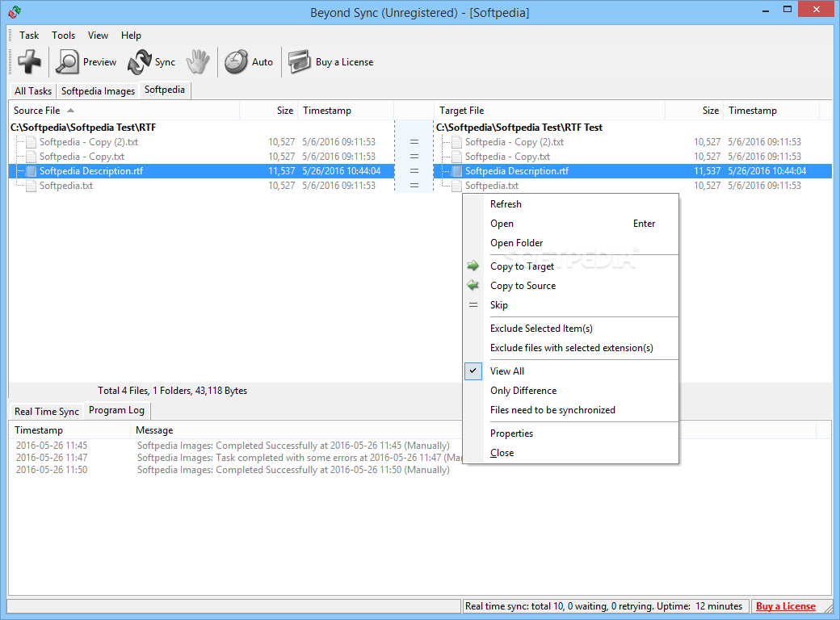Choose Properties in the context menu

(x=571, y=434)
